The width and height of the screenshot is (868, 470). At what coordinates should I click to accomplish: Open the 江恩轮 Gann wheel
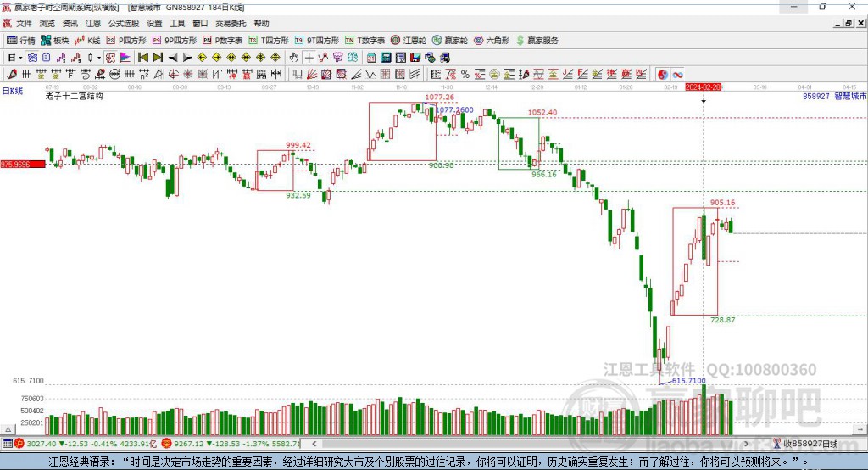tap(409, 41)
